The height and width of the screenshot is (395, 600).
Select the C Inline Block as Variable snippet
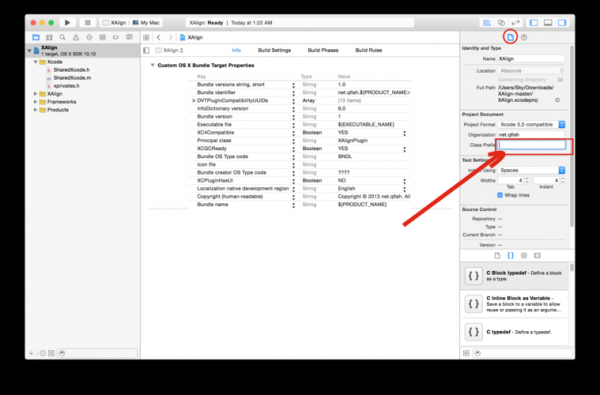click(515, 304)
